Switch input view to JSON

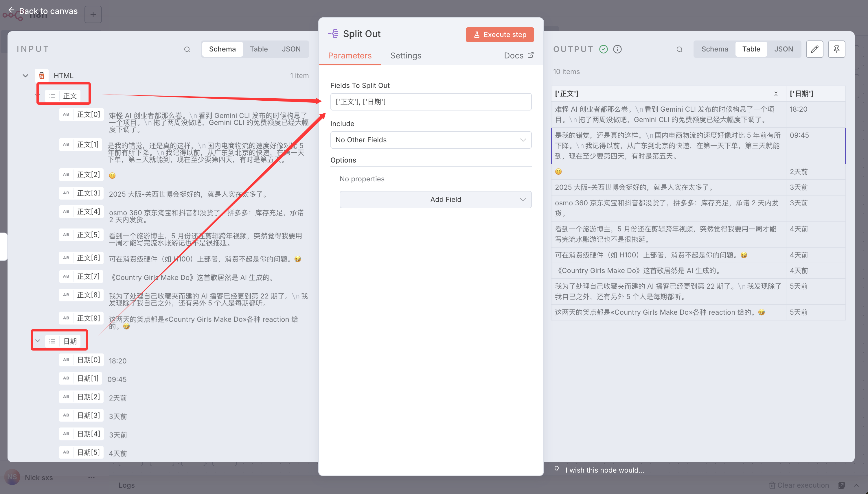click(x=291, y=49)
